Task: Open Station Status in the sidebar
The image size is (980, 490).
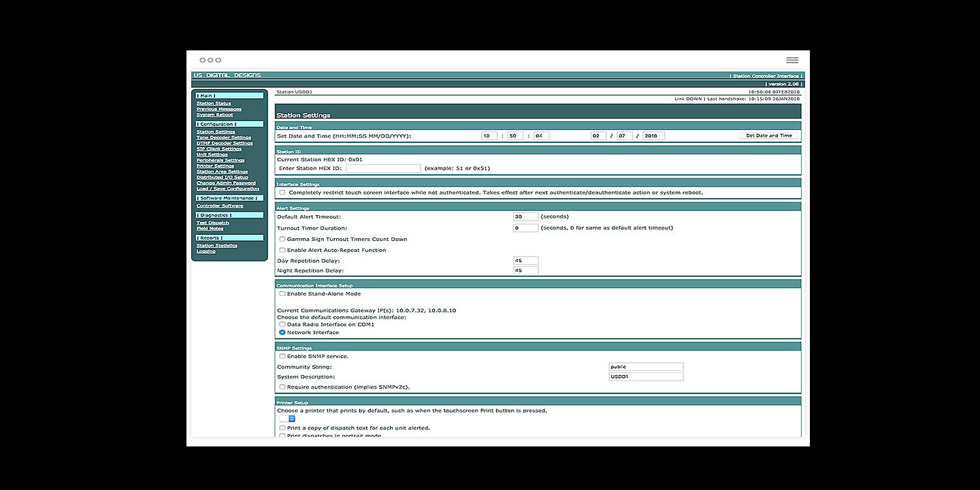Action: 214,103
